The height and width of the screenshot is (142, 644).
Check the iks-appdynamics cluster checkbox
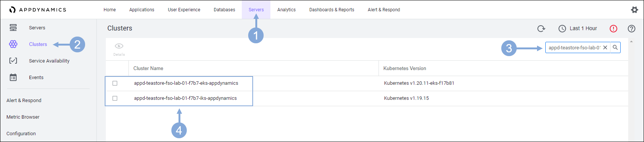coord(115,98)
